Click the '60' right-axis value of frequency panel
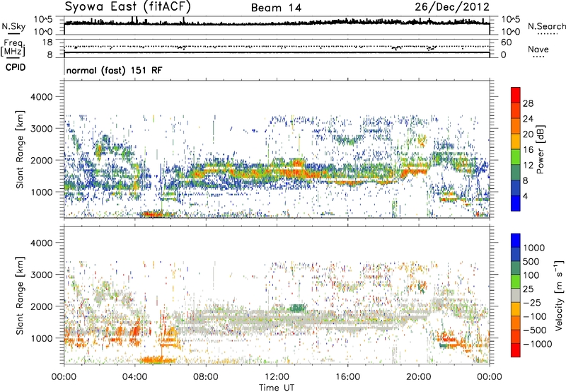Image resolution: width=566 pixels, height=392 pixels. pyautogui.click(x=506, y=42)
